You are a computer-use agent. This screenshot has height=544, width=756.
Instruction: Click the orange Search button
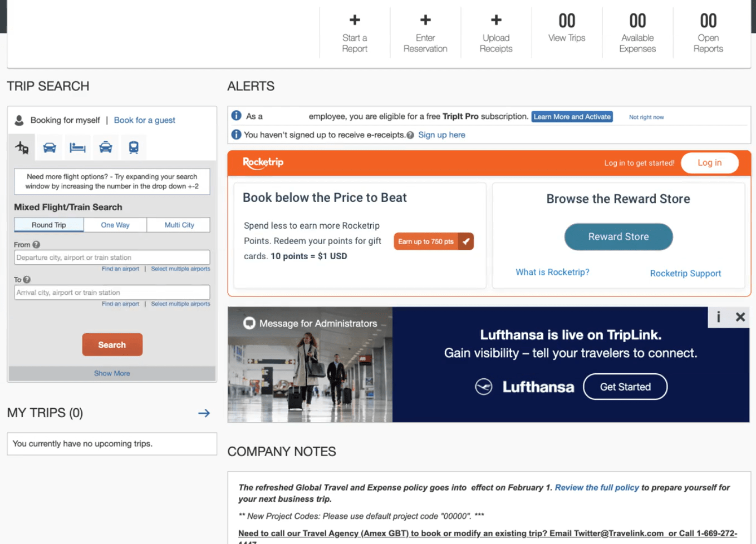click(112, 345)
